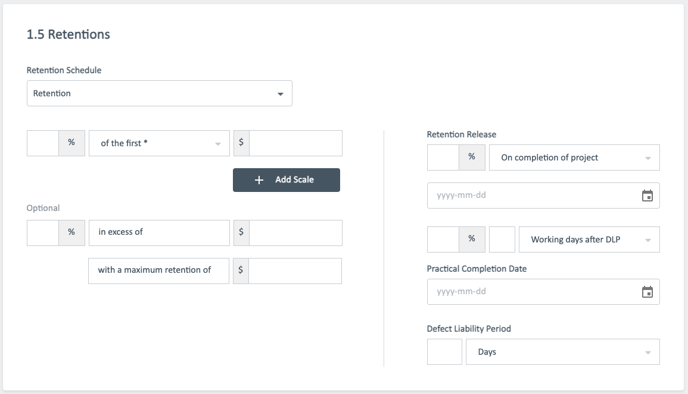
Task: Click the dollar amount field for 'in excess of'
Action: pos(296,233)
